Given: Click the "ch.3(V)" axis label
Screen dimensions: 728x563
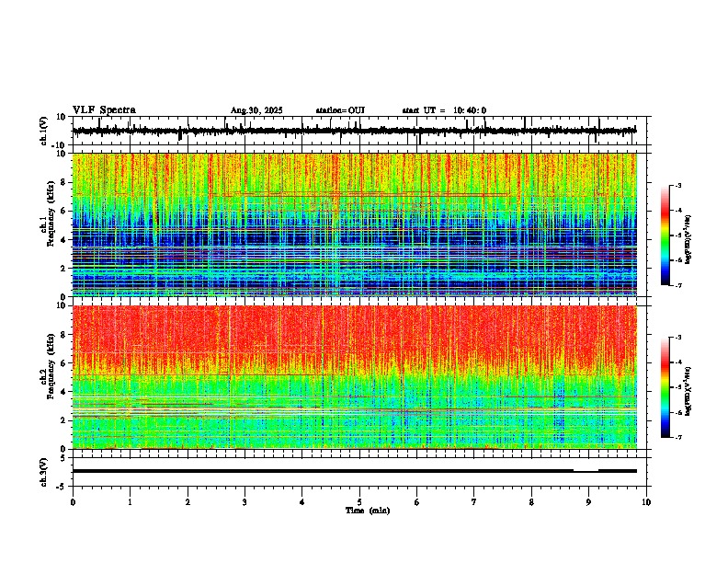Looking at the screenshot, I should (44, 472).
